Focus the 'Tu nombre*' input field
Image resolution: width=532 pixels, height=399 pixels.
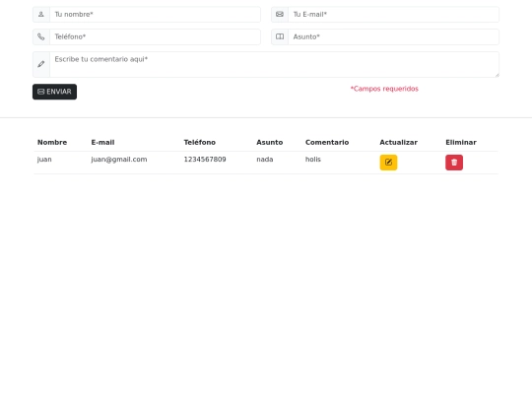coord(155,14)
